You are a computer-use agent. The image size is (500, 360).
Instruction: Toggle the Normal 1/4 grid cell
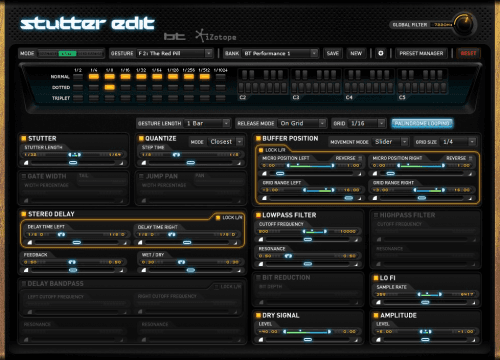pos(94,77)
